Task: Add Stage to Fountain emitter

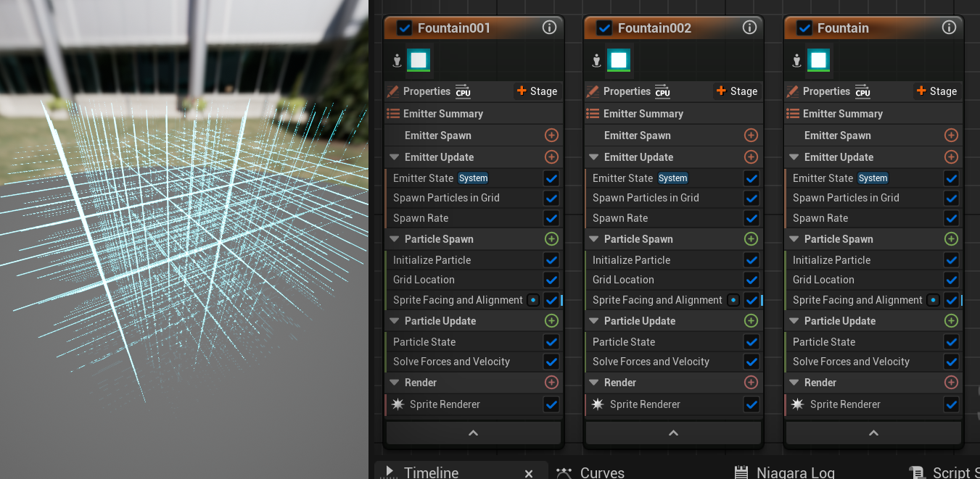Action: pyautogui.click(x=936, y=91)
